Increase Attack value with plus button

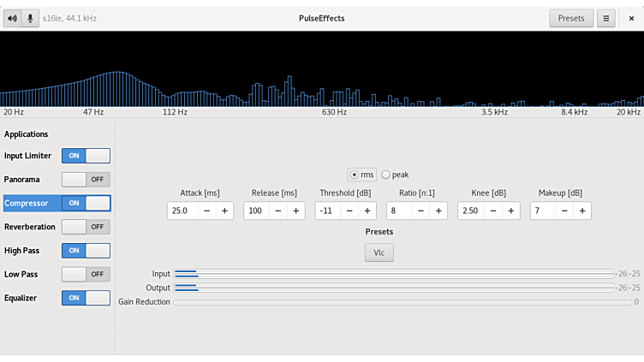tap(224, 211)
